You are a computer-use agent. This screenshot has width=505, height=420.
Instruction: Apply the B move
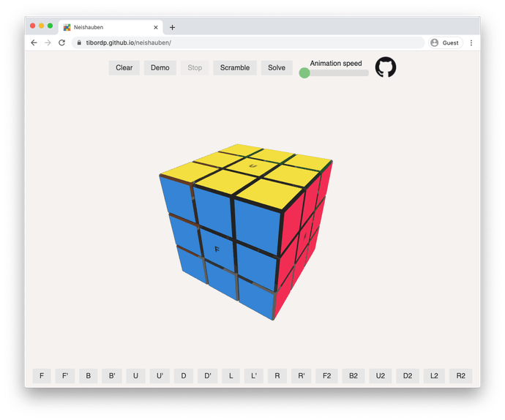[89, 376]
